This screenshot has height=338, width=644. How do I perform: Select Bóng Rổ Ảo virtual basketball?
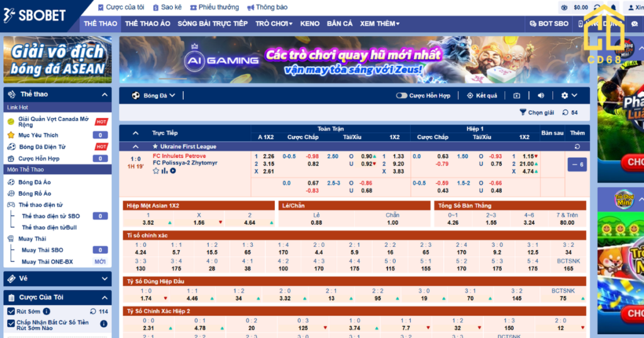pos(35,194)
